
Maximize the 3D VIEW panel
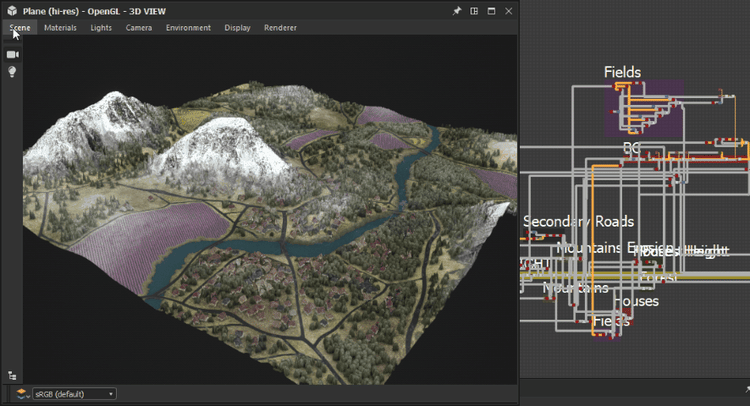point(491,11)
